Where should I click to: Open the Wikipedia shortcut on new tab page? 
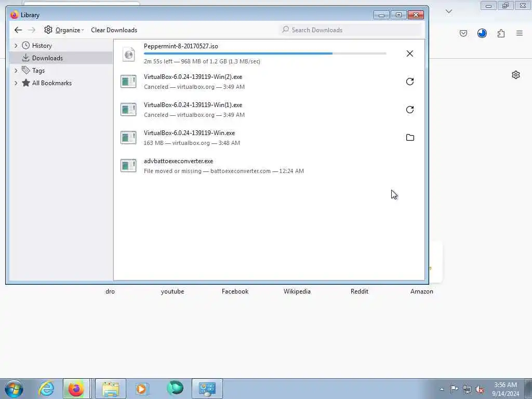tap(297, 291)
